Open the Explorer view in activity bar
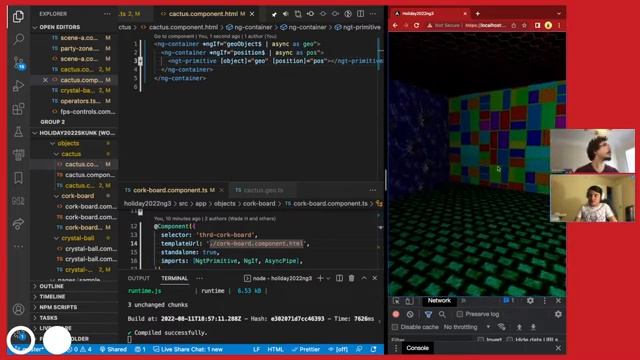This screenshot has height=360, width=640. tap(18, 16)
